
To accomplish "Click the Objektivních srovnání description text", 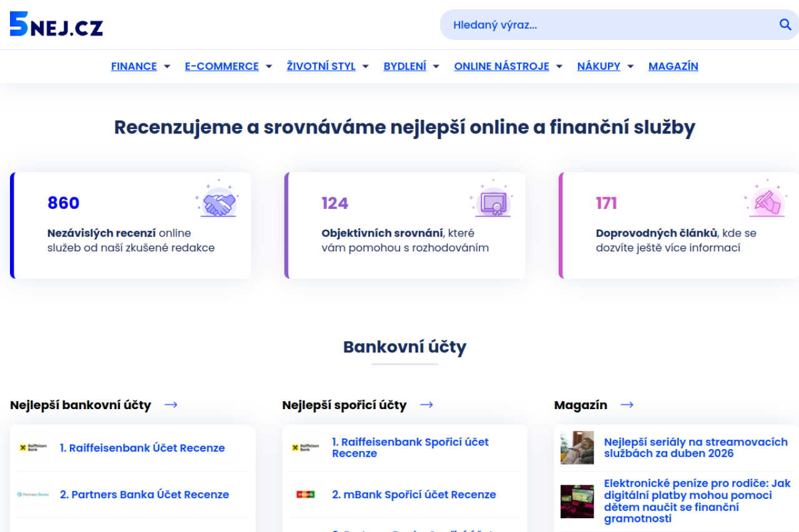I will coord(405,241).
